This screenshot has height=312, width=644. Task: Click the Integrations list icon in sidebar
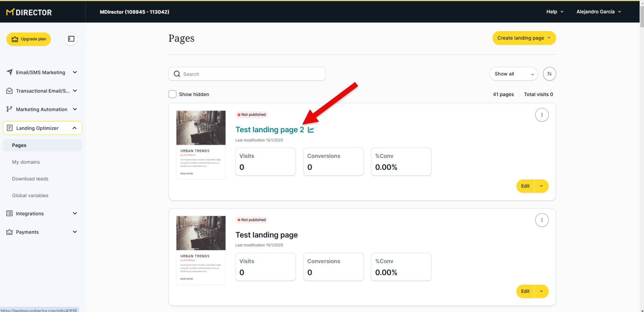coord(9,214)
